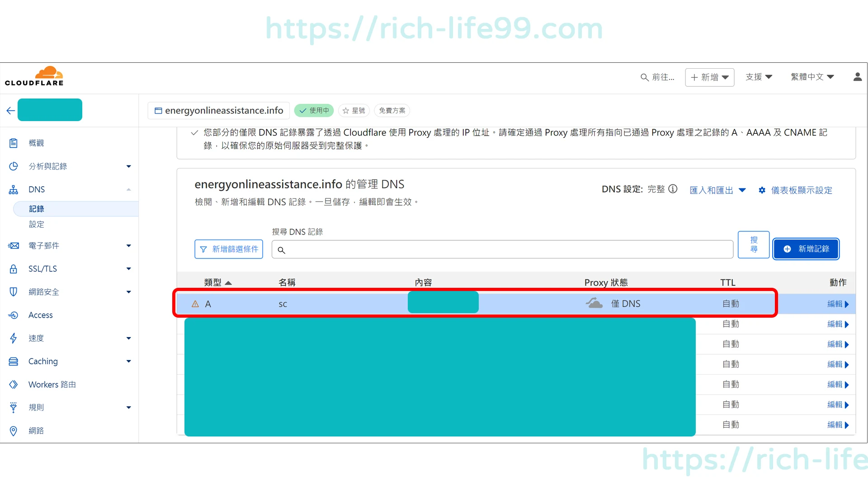Click the 搜尋 search button
The width and height of the screenshot is (868, 488).
754,244
